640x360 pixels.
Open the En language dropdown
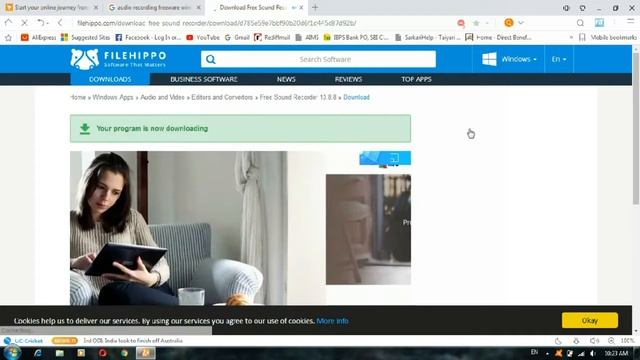click(559, 59)
